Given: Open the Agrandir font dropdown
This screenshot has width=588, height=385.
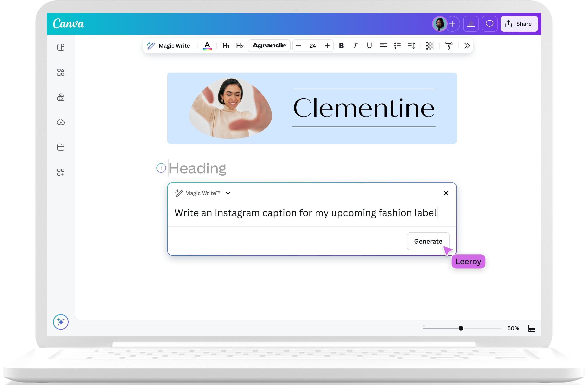Looking at the screenshot, I should click(x=269, y=45).
